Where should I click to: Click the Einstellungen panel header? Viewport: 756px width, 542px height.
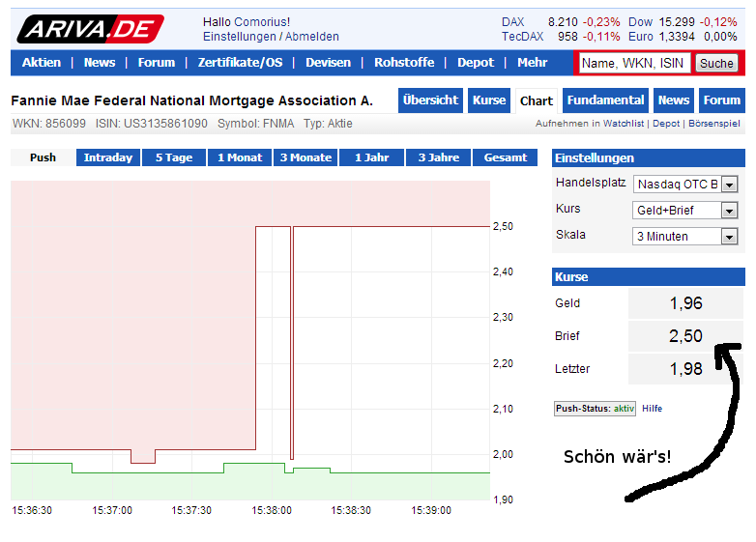coord(649,158)
